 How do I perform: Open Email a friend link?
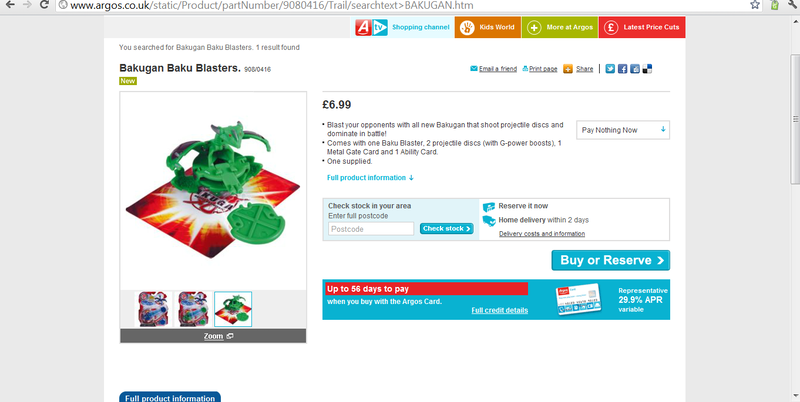pyautogui.click(x=493, y=69)
